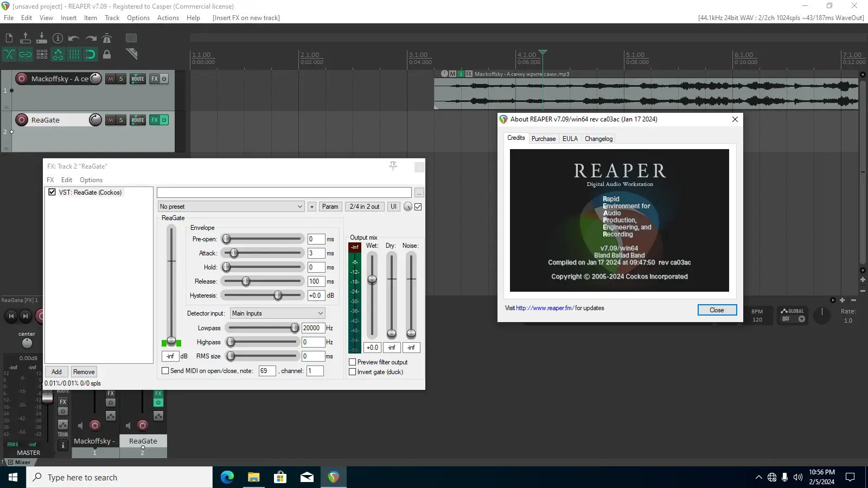Viewport: 868px width, 488px height.
Task: Click the Param button in ReaGate
Action: click(x=330, y=207)
